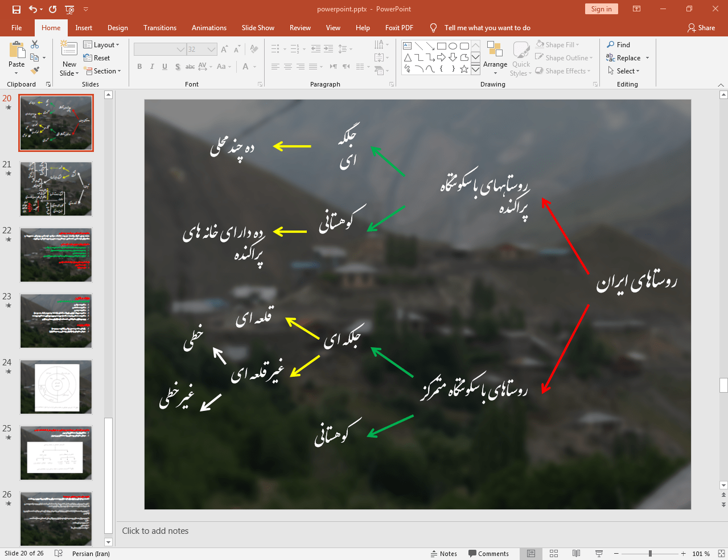728x560 pixels.
Task: Select the Format Painter brush
Action: pos(35,71)
